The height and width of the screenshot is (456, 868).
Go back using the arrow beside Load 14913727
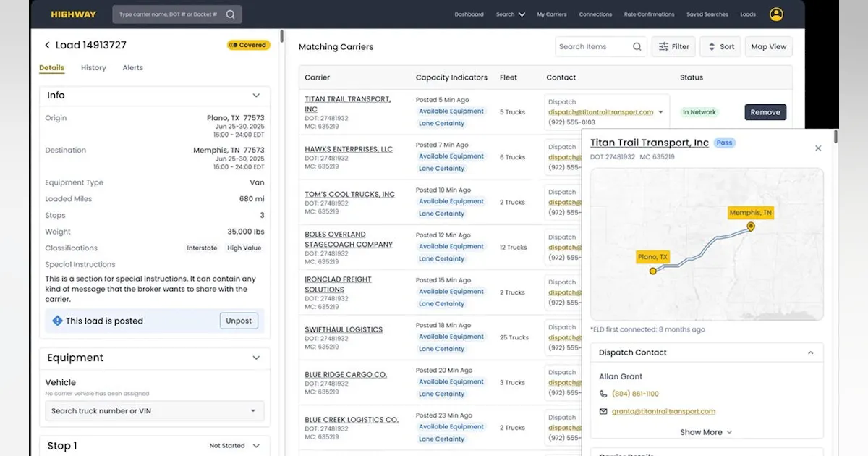[47, 46]
